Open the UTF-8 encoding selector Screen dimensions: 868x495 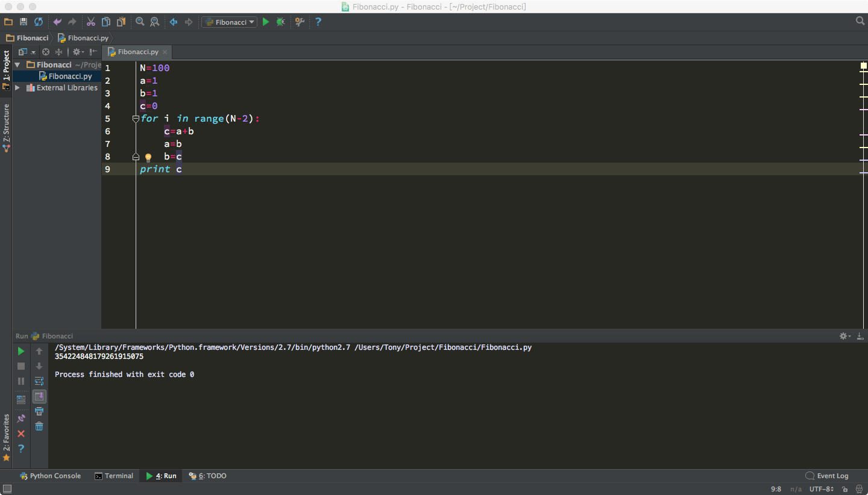[x=821, y=490]
